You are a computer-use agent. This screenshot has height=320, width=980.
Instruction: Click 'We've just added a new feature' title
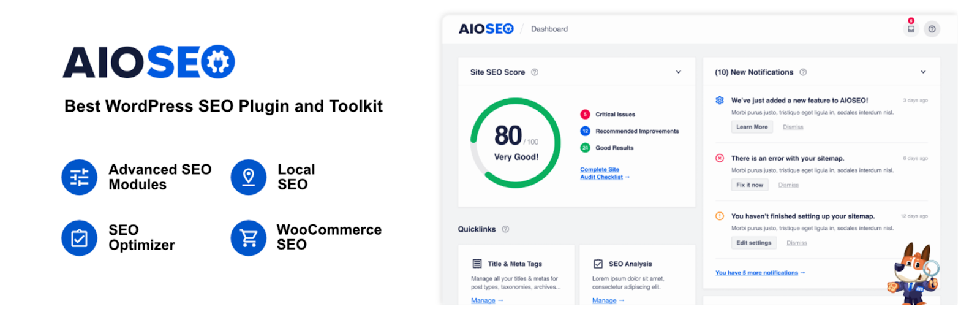click(x=799, y=101)
